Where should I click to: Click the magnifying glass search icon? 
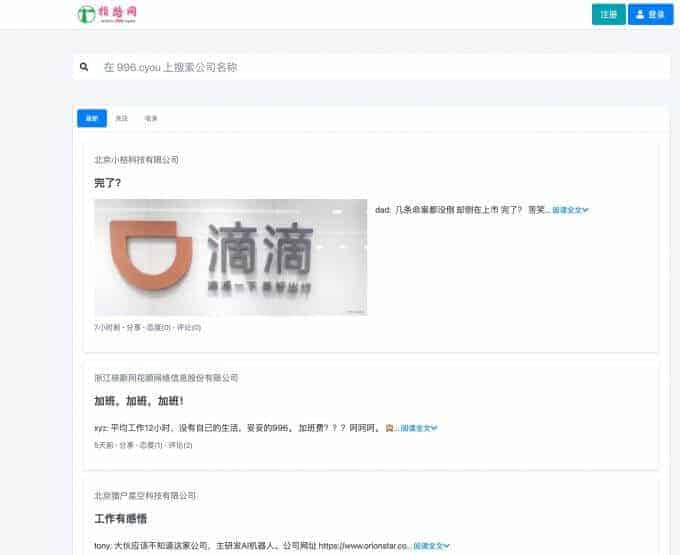coord(84,67)
